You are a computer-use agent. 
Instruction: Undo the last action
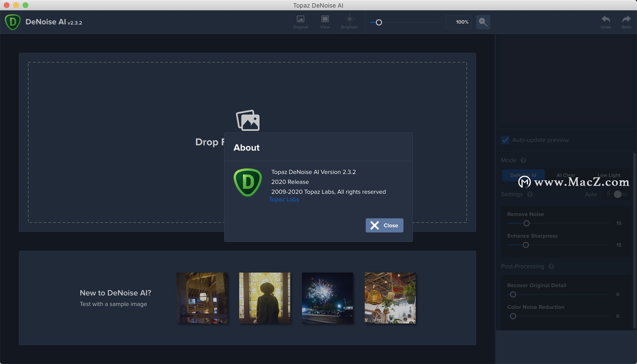[x=605, y=22]
